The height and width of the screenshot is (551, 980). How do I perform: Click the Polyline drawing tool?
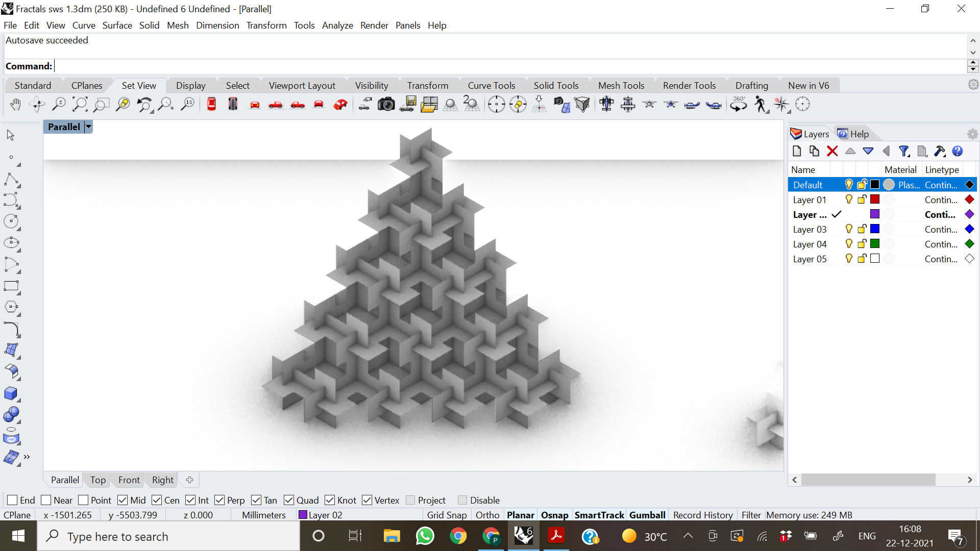click(11, 179)
